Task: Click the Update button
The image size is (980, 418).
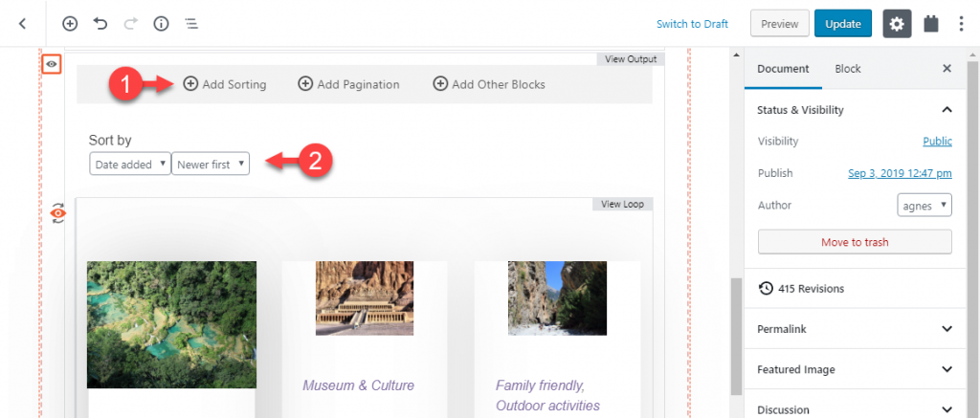Action: [843, 24]
